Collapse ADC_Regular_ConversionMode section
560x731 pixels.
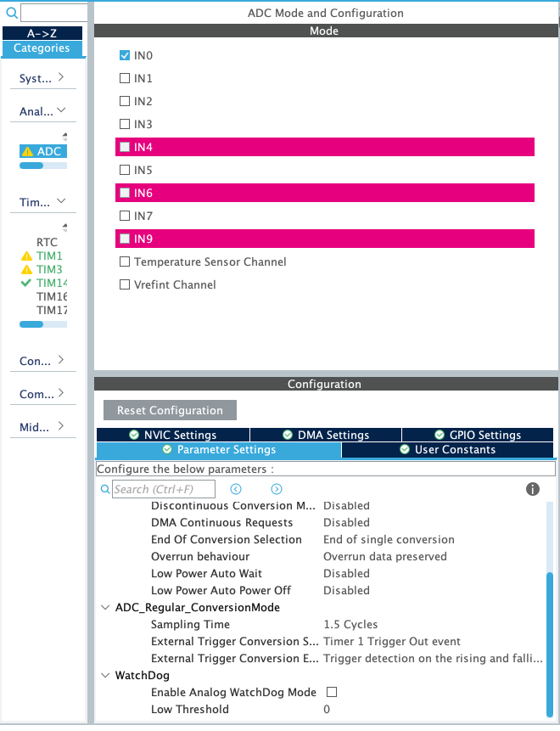point(106,607)
